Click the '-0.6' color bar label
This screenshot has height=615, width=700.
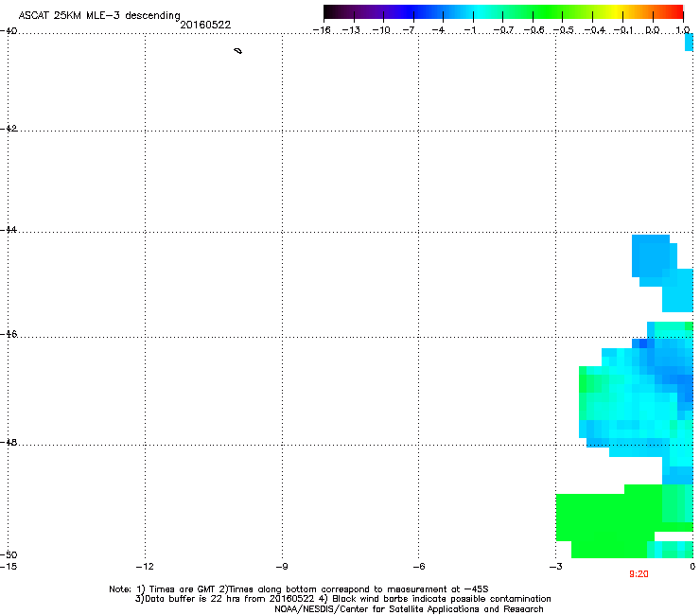pyautogui.click(x=534, y=30)
